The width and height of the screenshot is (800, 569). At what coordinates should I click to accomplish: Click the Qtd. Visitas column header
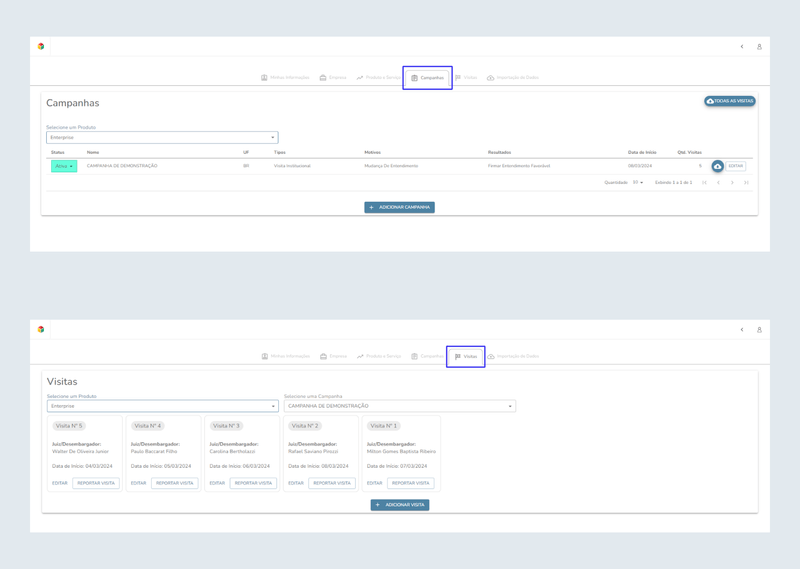click(x=689, y=153)
